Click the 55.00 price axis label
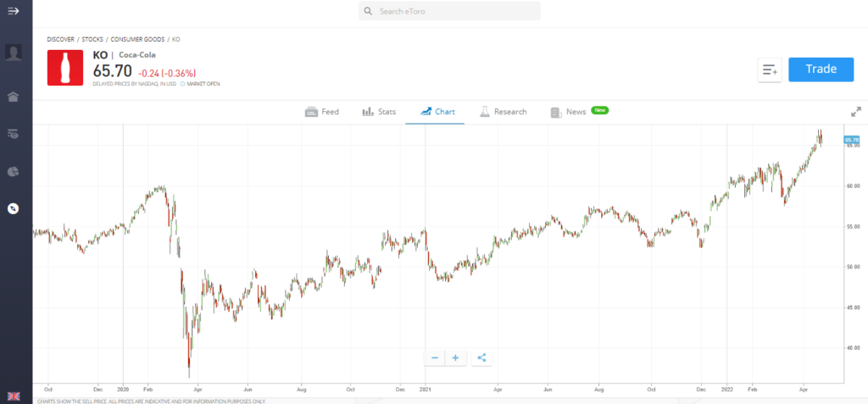The image size is (868, 404). 853,227
